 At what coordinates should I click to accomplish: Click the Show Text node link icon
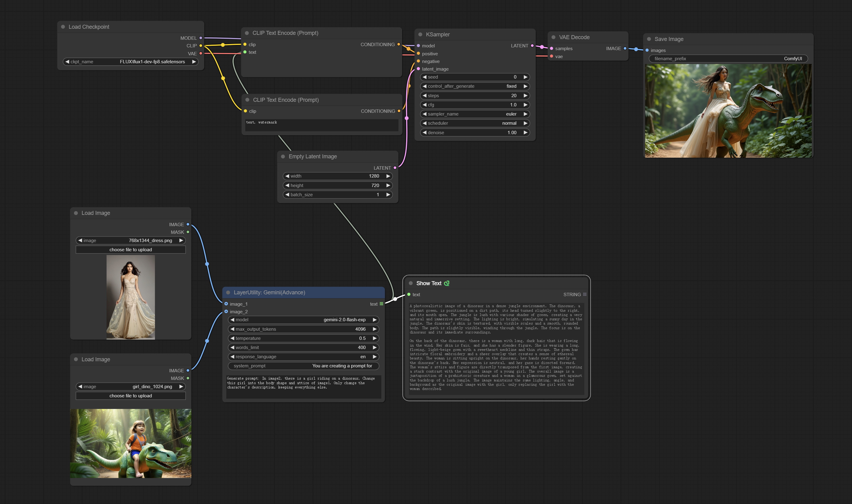coord(446,283)
